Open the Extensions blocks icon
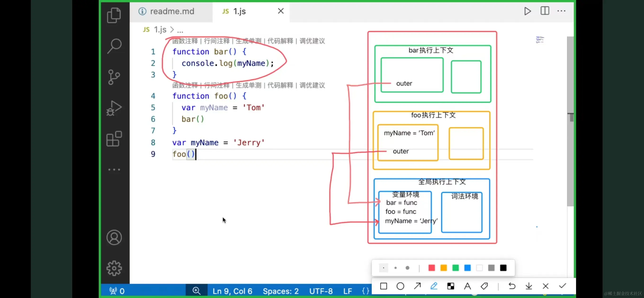 click(x=114, y=139)
